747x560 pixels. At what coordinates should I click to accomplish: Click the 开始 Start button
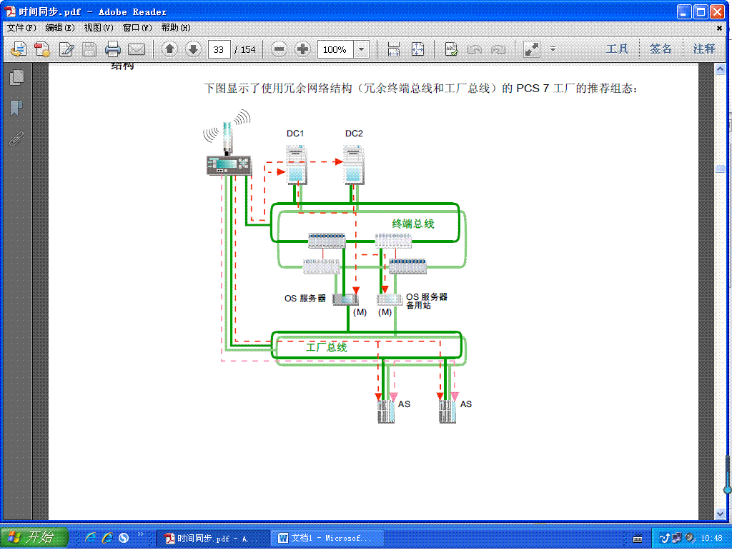pyautogui.click(x=34, y=538)
